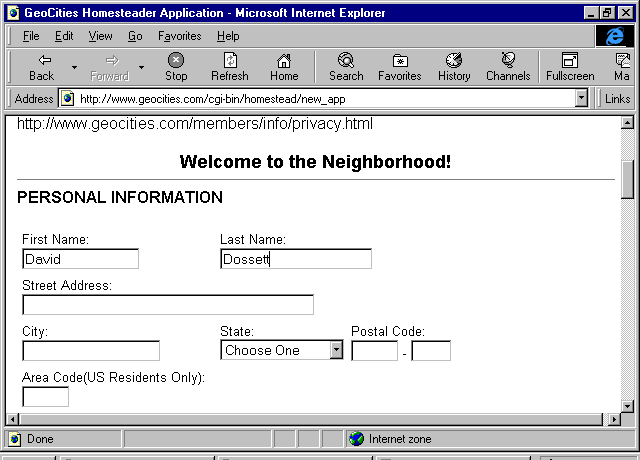Open the Favorites toolbar button
Viewport: 640px width, 460px height.
point(400,67)
